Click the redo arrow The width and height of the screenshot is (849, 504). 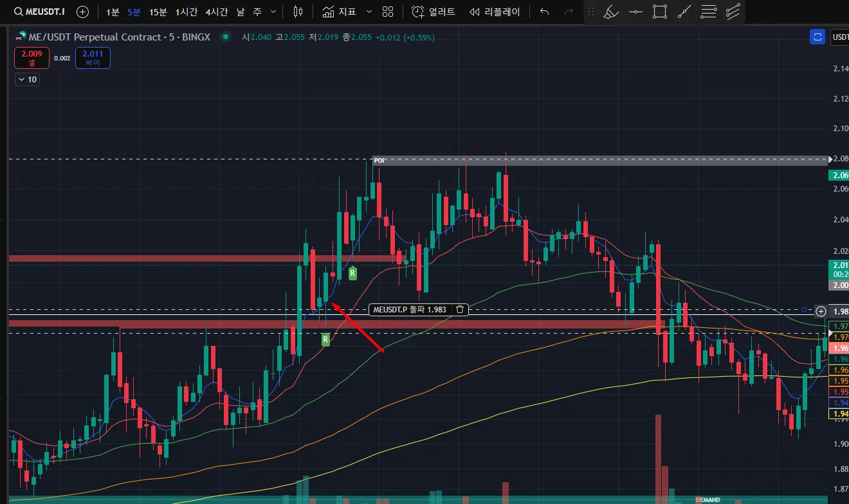[569, 12]
